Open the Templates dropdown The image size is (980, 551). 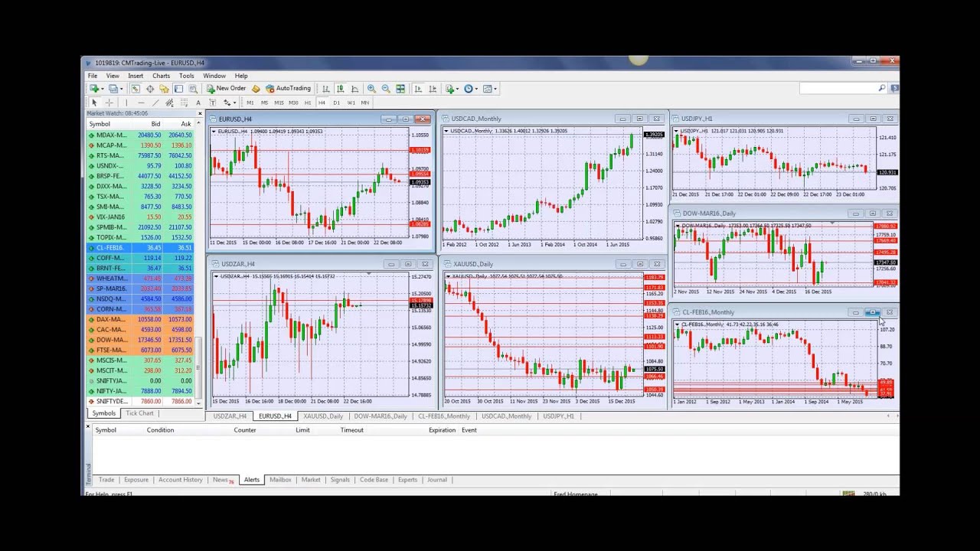click(x=489, y=89)
